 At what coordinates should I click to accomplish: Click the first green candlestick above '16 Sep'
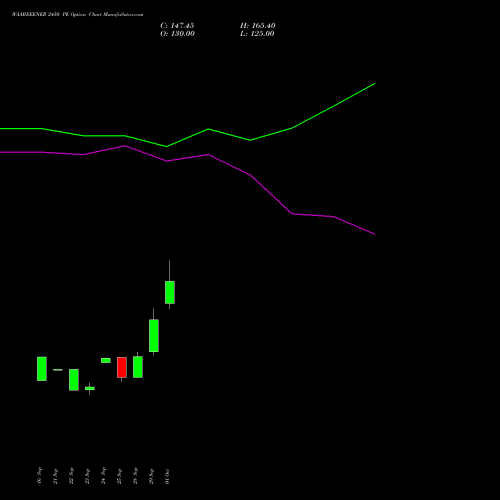click(42, 369)
